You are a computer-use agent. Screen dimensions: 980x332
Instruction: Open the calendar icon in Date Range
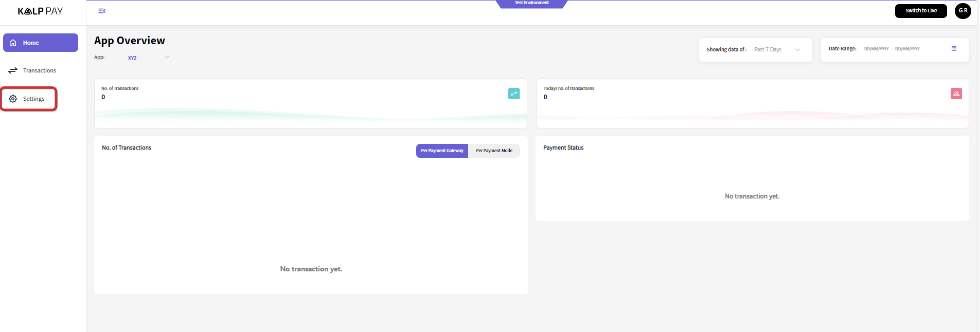954,49
